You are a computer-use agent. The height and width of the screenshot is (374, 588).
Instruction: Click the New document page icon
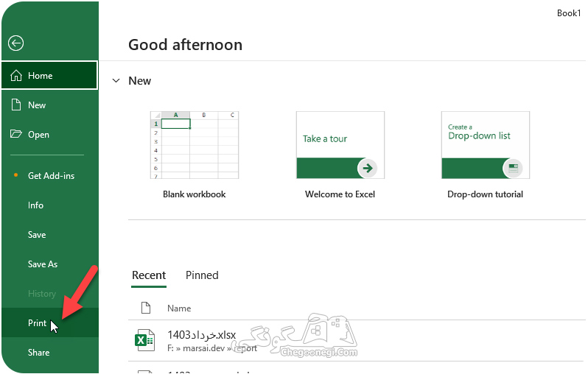15,105
